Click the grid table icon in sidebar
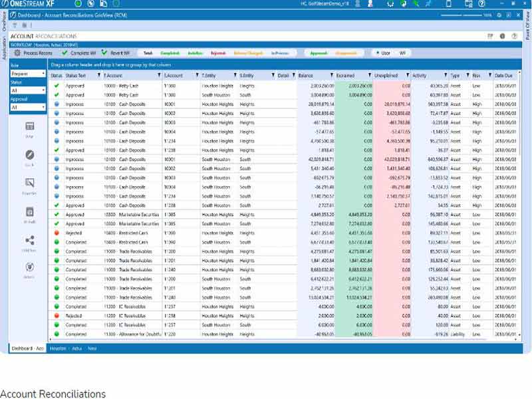The width and height of the screenshot is (532, 399). [29, 126]
